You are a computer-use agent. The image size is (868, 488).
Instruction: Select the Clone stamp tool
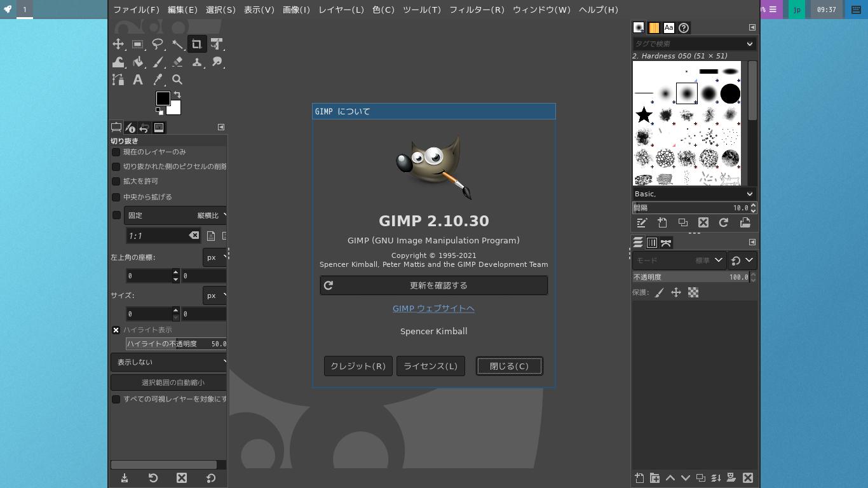[x=197, y=62]
